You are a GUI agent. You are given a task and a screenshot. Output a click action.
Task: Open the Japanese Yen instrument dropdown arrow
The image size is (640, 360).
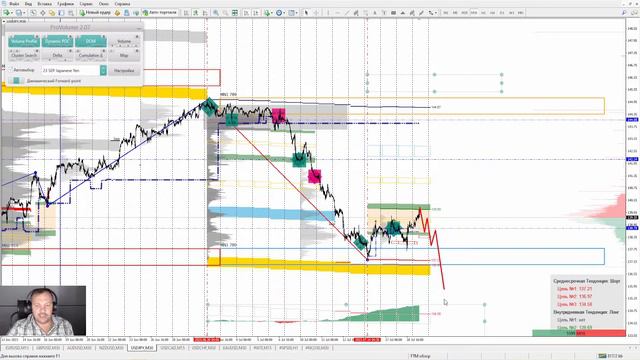[103, 70]
